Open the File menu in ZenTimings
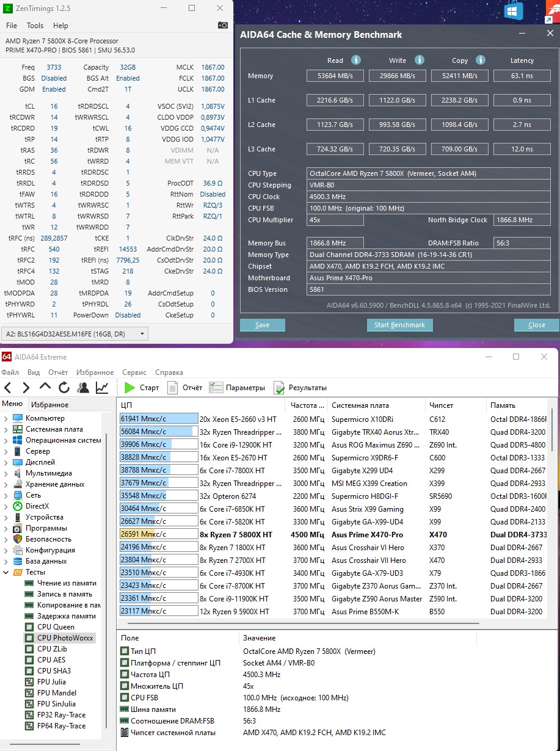560x751 pixels. (12, 26)
